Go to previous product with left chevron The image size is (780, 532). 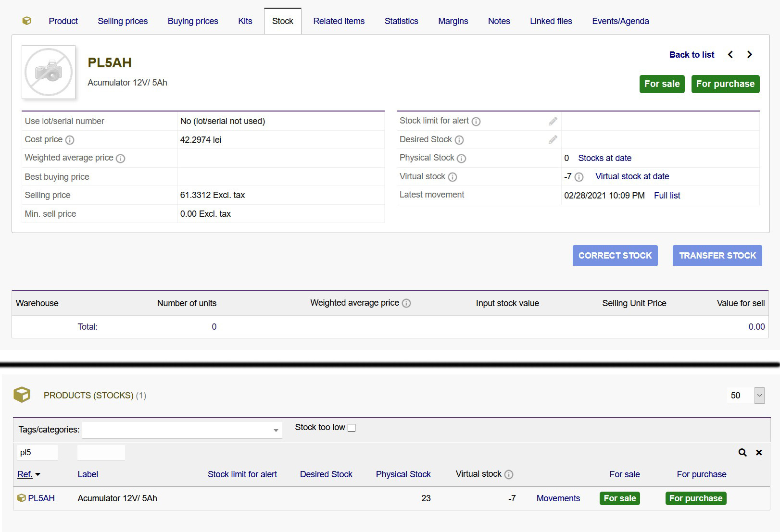[730, 55]
